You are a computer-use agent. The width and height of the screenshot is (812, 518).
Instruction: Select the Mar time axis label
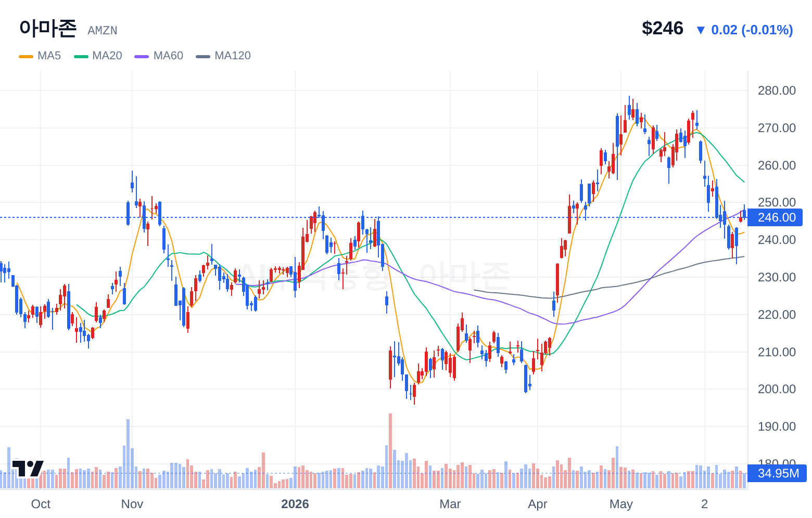[450, 504]
